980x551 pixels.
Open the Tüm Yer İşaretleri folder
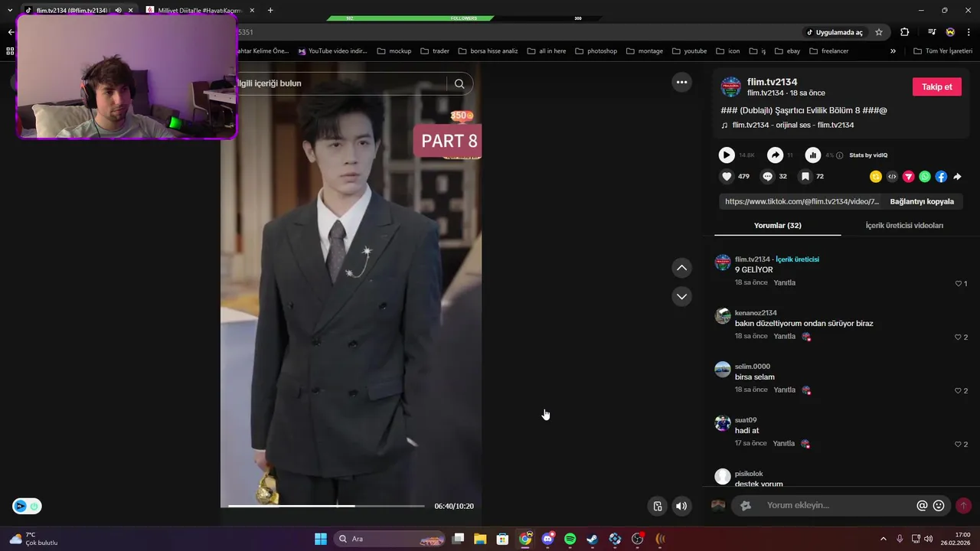942,51
